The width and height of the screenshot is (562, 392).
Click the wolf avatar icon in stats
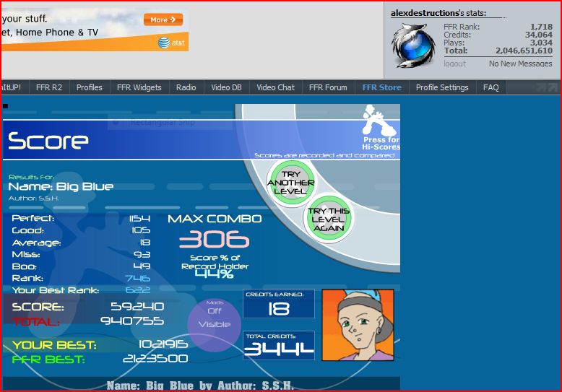[414, 45]
